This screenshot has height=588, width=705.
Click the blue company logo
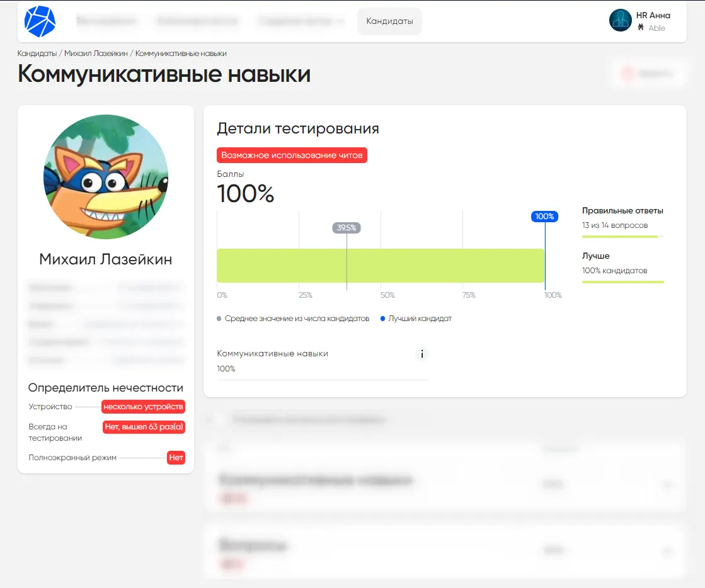click(40, 21)
